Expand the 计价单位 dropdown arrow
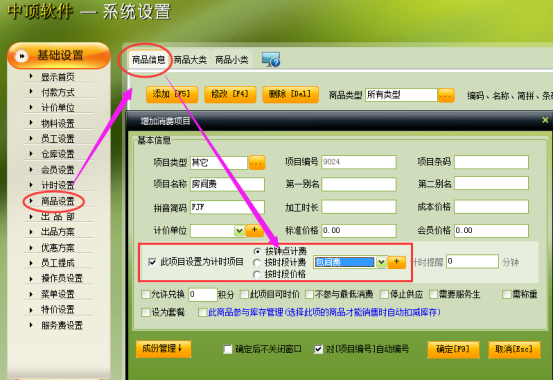The height and width of the screenshot is (380, 553). coord(239,231)
